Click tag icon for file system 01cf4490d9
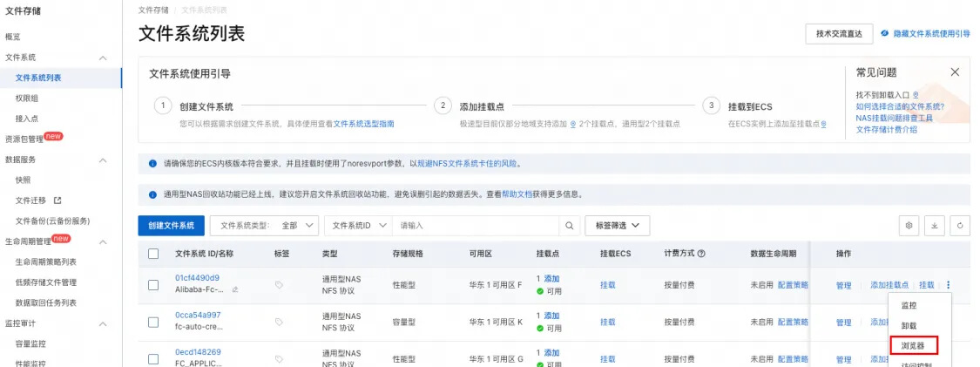Image resolution: width=980 pixels, height=367 pixels. pyautogui.click(x=279, y=284)
